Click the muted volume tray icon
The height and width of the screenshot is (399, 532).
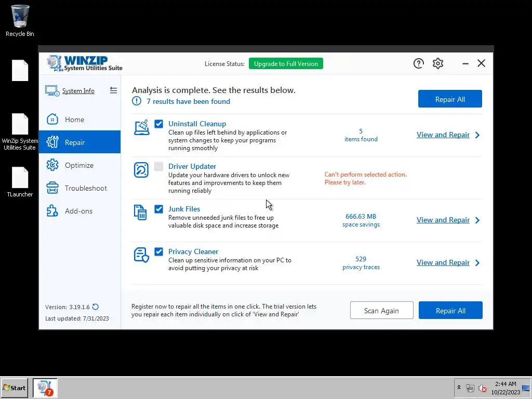(482, 388)
